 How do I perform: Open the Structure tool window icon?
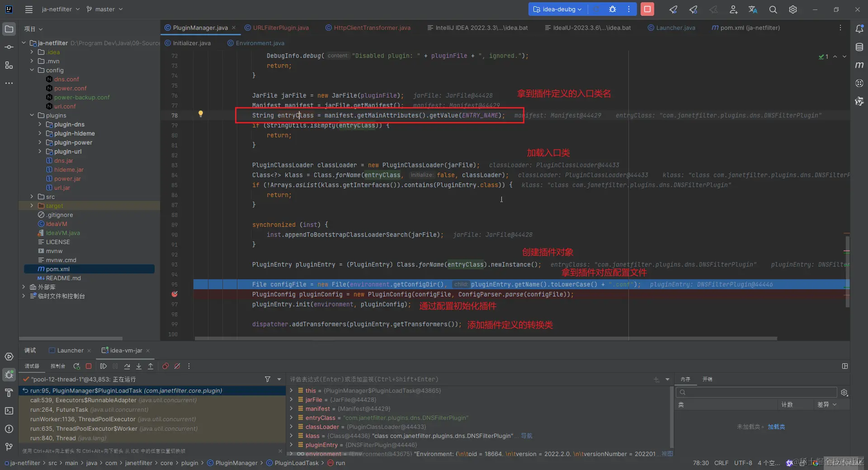coord(9,65)
